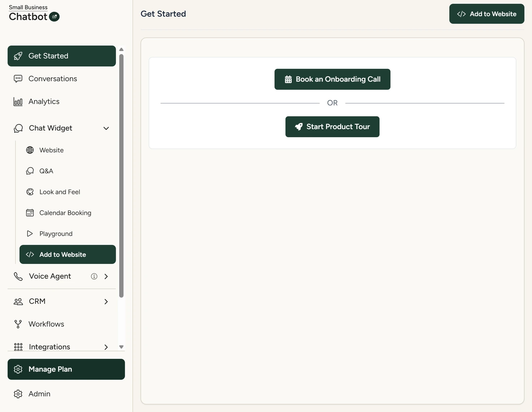This screenshot has width=532, height=412.
Task: Click the palette icon beside Look and Feel
Action: (x=30, y=192)
